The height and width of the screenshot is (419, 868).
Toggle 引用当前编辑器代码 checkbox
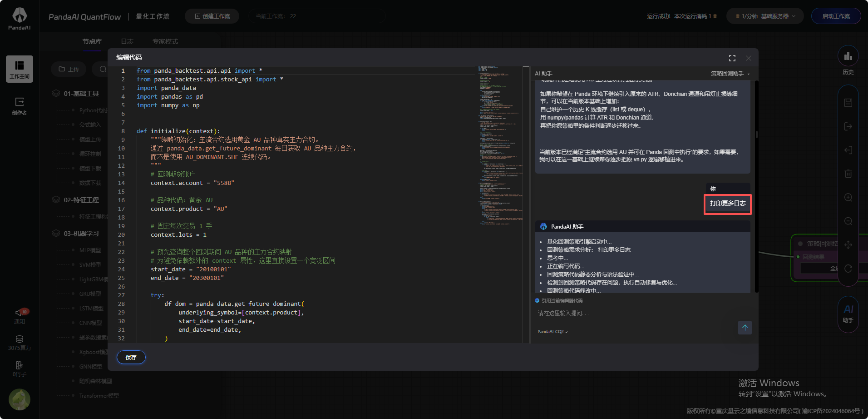click(538, 300)
